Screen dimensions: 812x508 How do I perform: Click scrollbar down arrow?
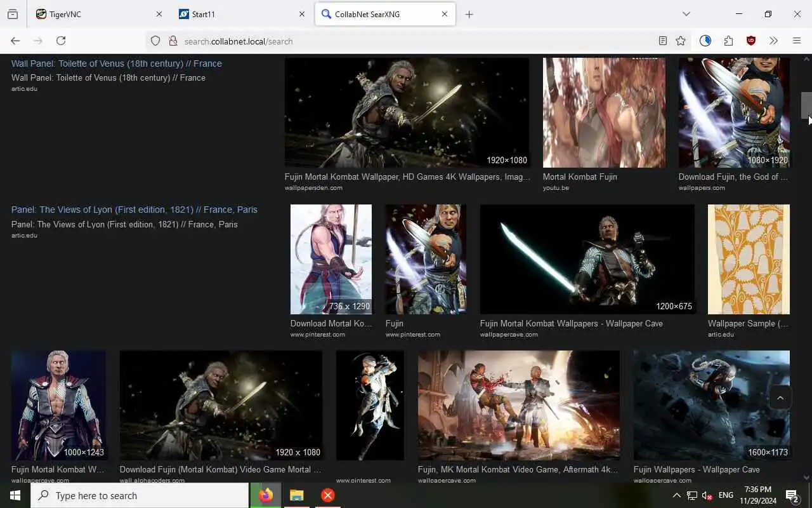(x=806, y=478)
